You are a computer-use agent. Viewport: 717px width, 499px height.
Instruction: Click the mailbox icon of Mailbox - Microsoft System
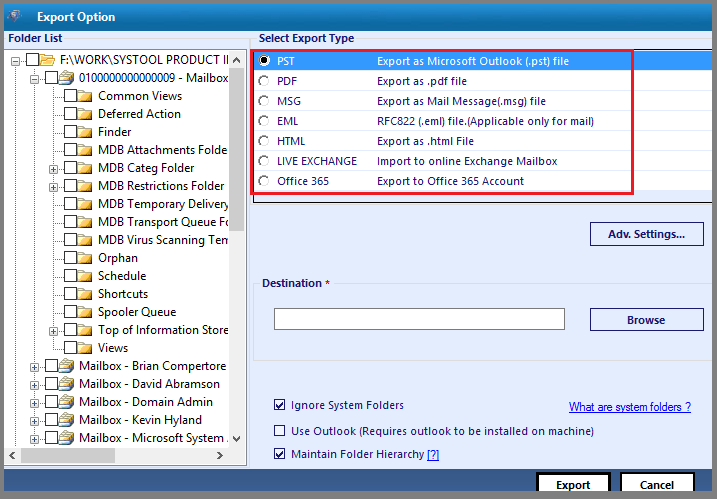click(x=67, y=438)
